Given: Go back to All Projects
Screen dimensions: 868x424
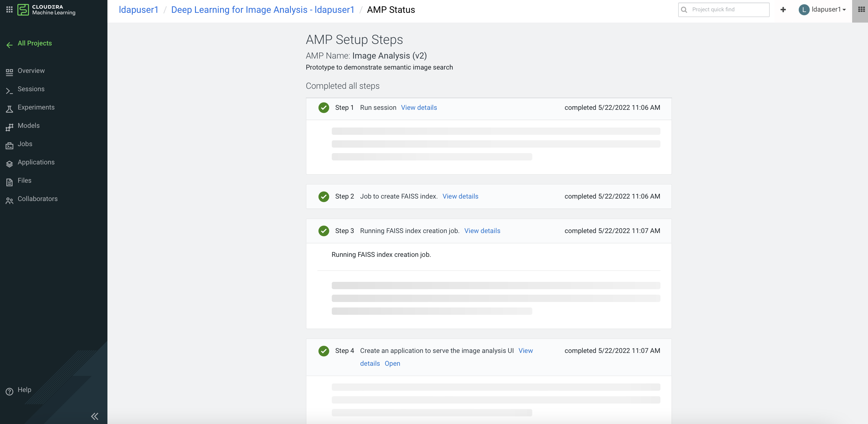Looking at the screenshot, I should click(x=34, y=43).
